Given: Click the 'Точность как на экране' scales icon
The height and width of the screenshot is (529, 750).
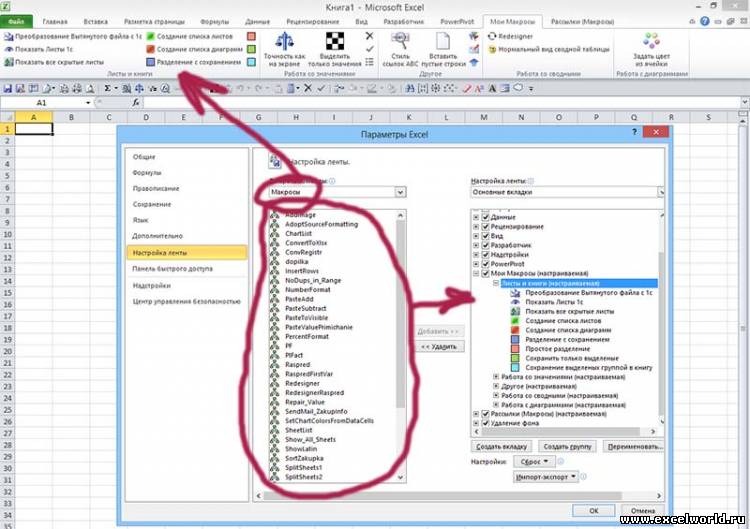Looking at the screenshot, I should coord(285,41).
